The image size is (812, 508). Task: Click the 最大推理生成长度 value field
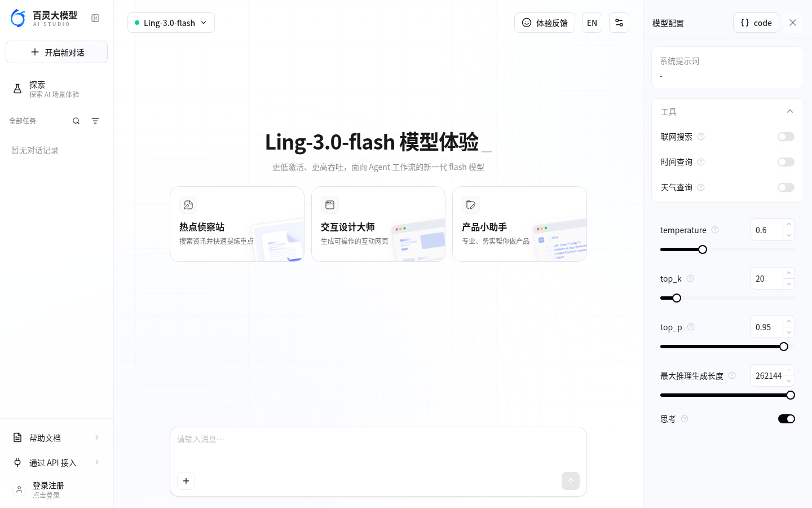767,375
